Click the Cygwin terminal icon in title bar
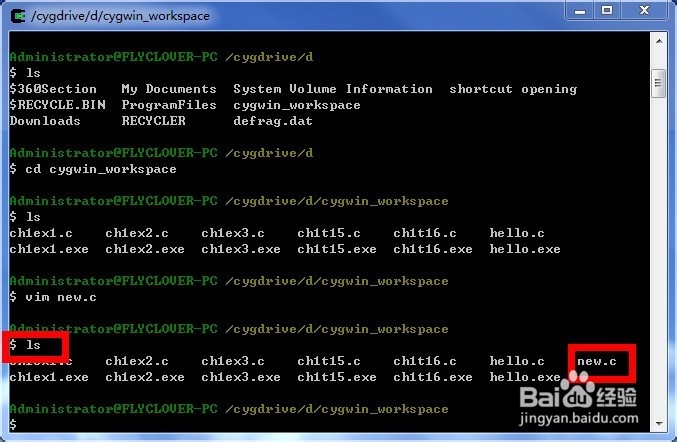This screenshot has width=677, height=442. (x=18, y=15)
